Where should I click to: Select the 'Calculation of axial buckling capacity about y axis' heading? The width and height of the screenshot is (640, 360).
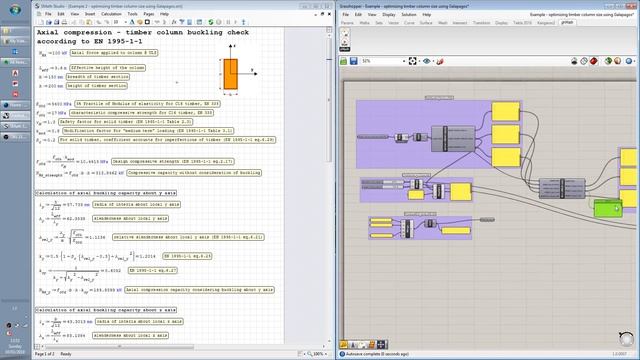(106, 193)
